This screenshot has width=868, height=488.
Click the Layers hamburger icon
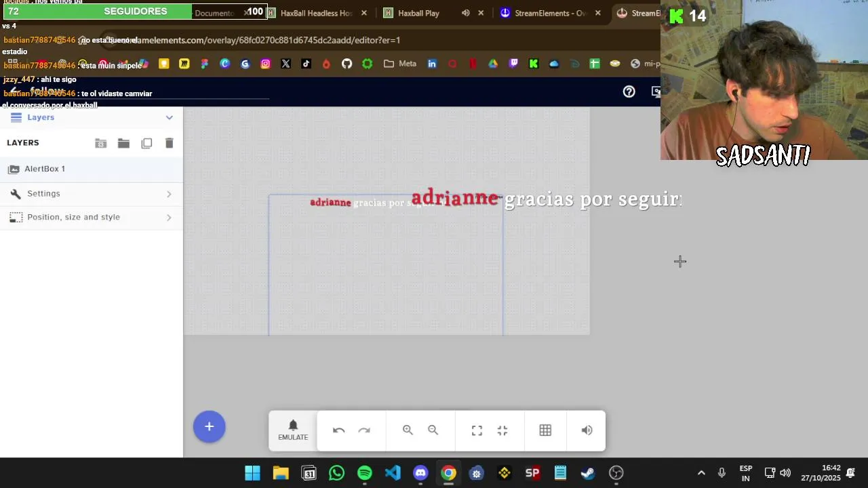click(x=16, y=117)
